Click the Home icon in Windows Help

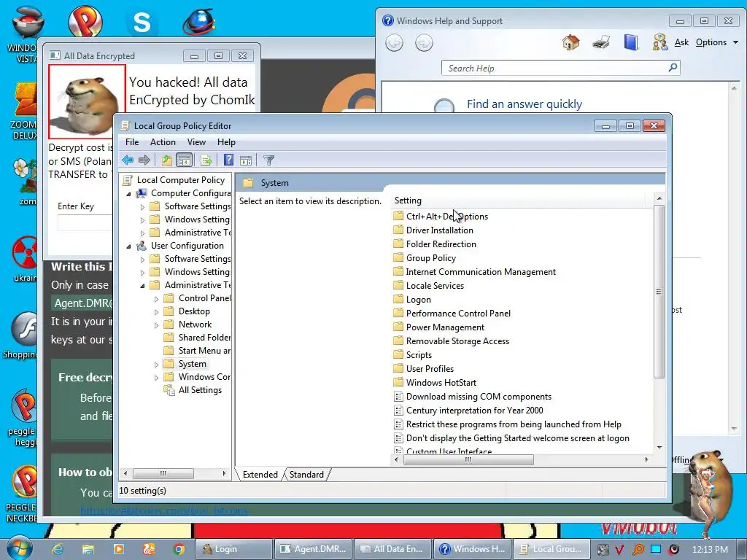[x=570, y=42]
